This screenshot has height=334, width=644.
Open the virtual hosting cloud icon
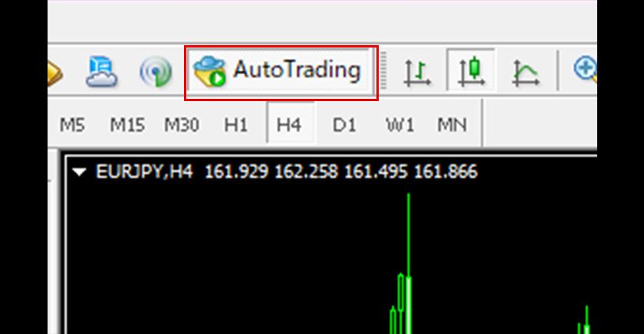(100, 71)
